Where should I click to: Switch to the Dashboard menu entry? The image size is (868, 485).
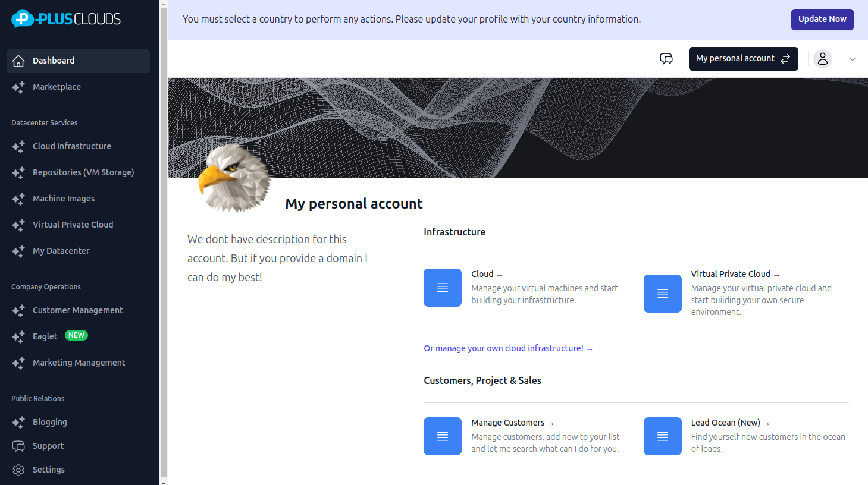point(54,61)
